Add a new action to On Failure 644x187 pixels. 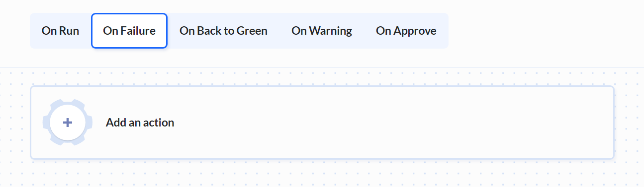pos(322,123)
